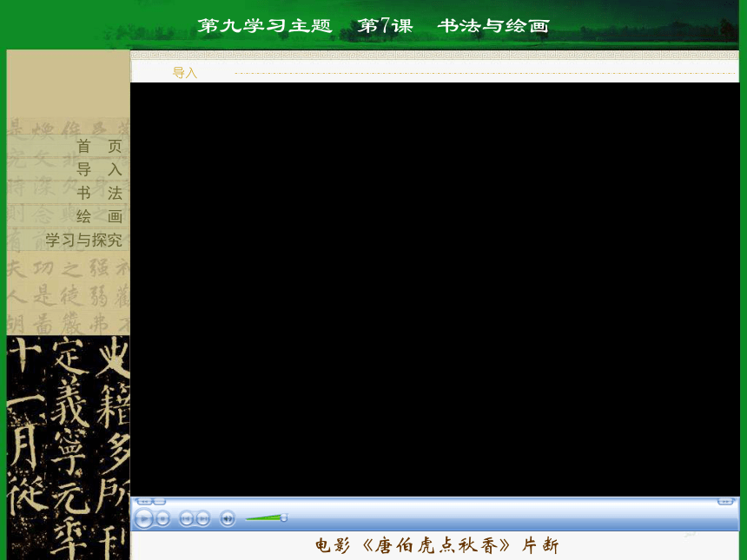Click the 第九学习主题 header text
Screen dimensions: 747x560
point(265,26)
